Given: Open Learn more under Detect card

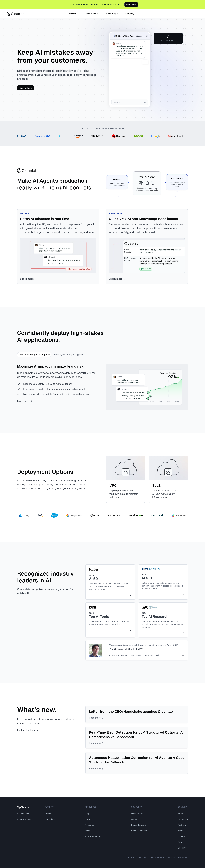Looking at the screenshot, I should pos(28,279).
